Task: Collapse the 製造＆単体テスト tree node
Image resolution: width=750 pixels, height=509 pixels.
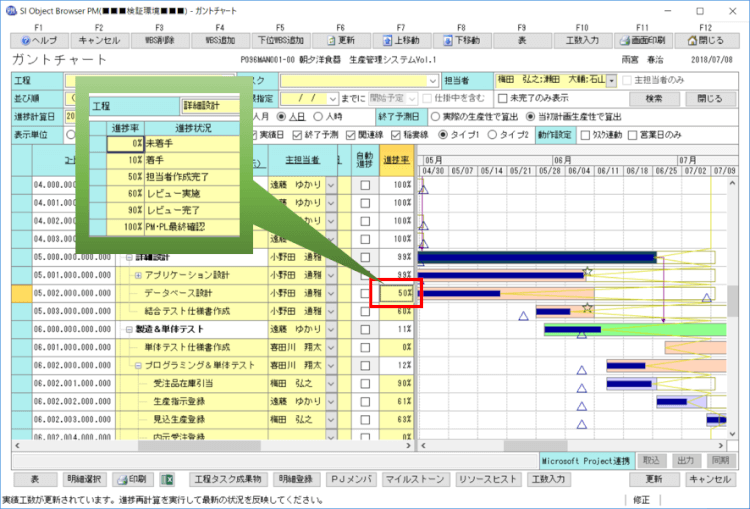Action: tap(128, 328)
